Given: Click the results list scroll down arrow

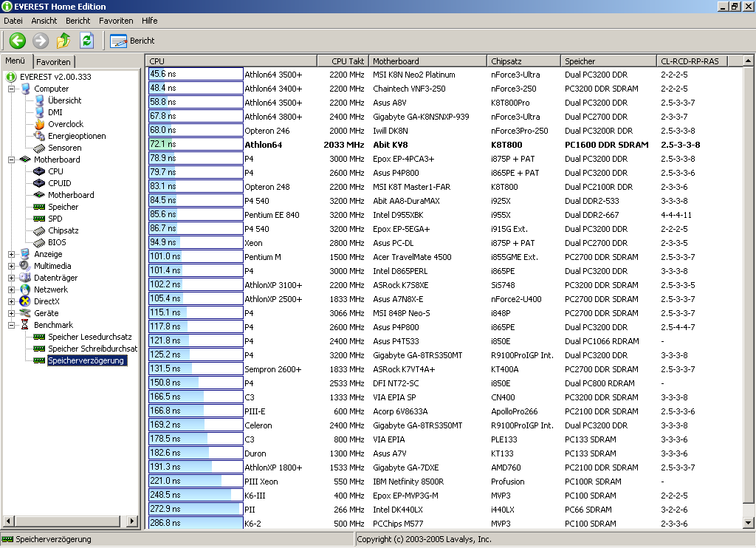Looking at the screenshot, I should [x=748, y=523].
